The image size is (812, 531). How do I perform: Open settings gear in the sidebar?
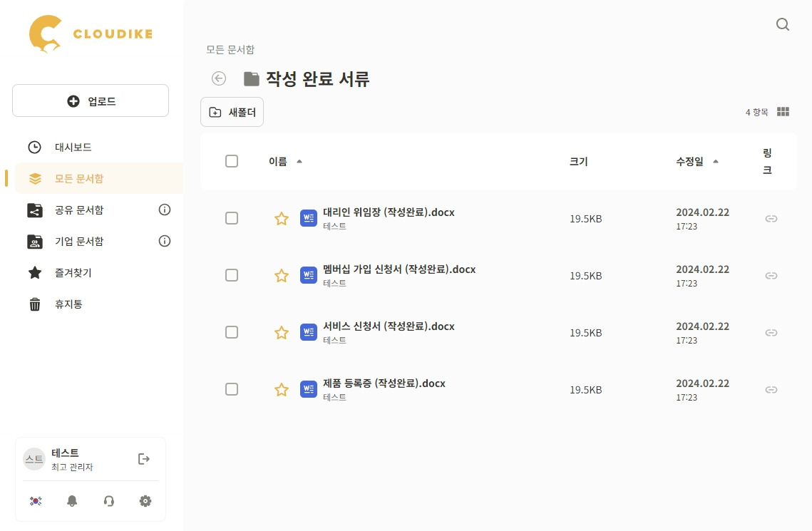145,501
